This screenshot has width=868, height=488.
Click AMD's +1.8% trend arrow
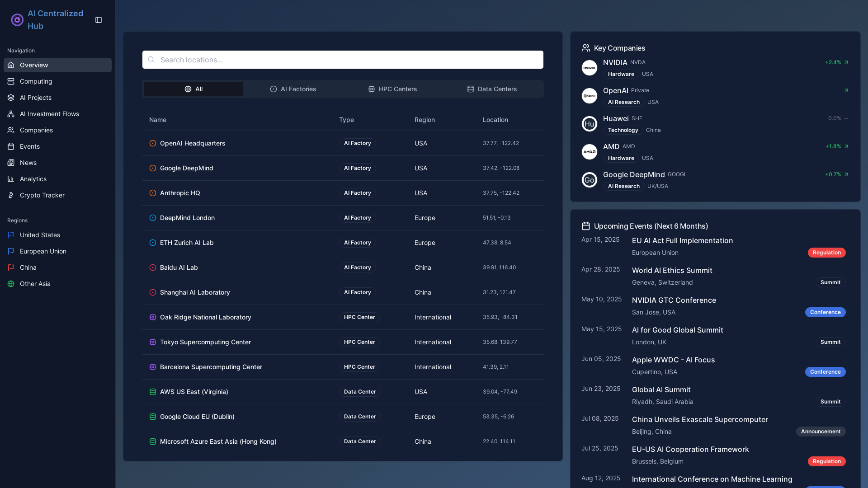[846, 146]
